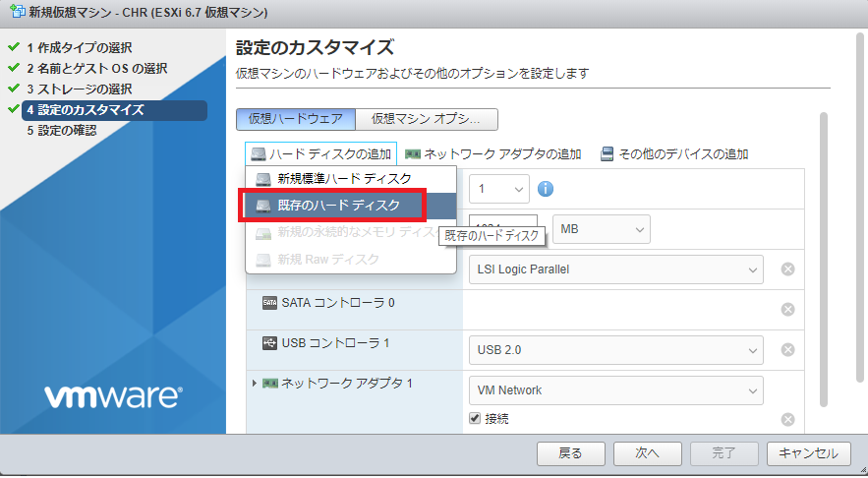Click the device icon for その他のデバイスの追加
Screen dimensions: 868x478
point(607,154)
